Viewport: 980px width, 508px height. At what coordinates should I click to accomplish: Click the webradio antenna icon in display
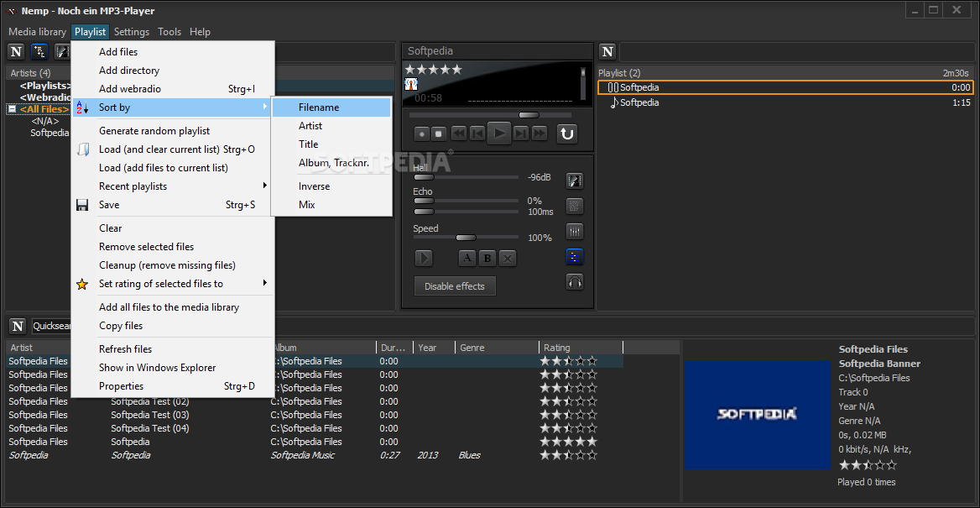click(411, 83)
